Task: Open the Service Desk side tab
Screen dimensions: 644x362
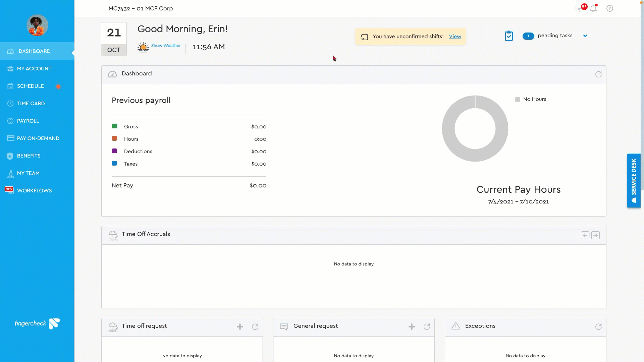Action: (633, 181)
